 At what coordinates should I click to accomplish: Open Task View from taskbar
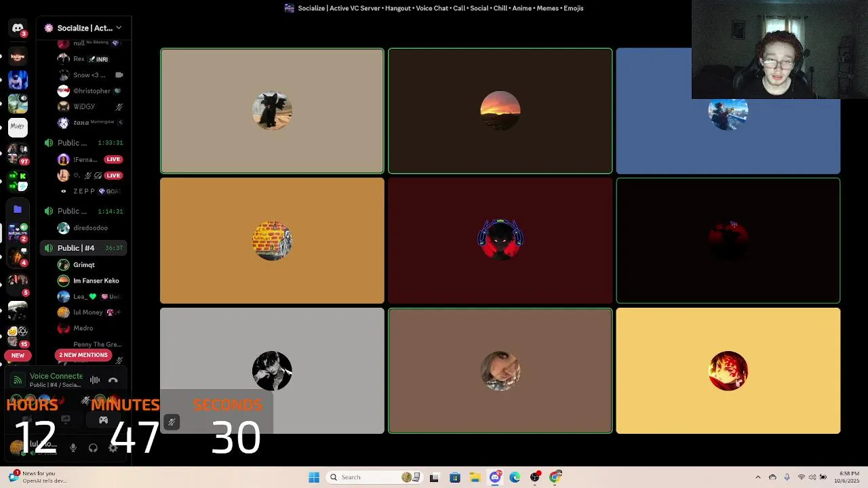pos(434,477)
